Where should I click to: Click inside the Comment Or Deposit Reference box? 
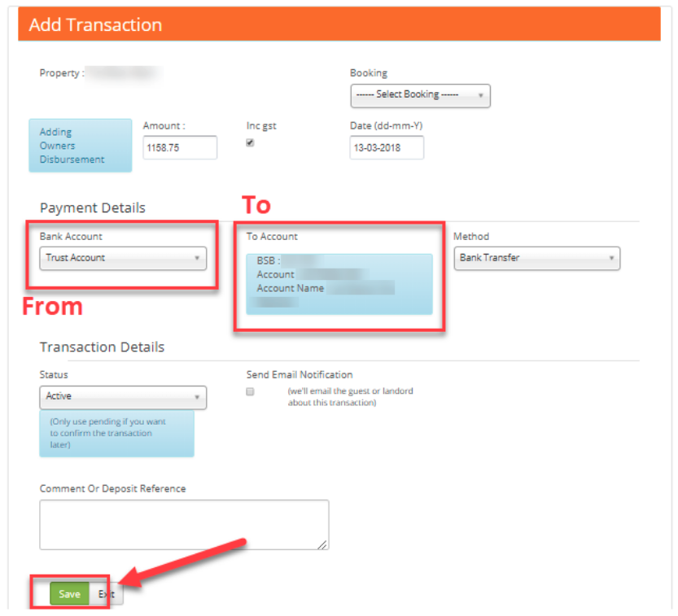184,524
